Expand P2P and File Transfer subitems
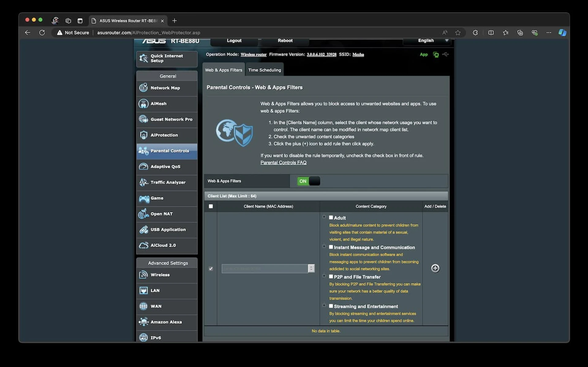588x367 pixels. (324, 276)
